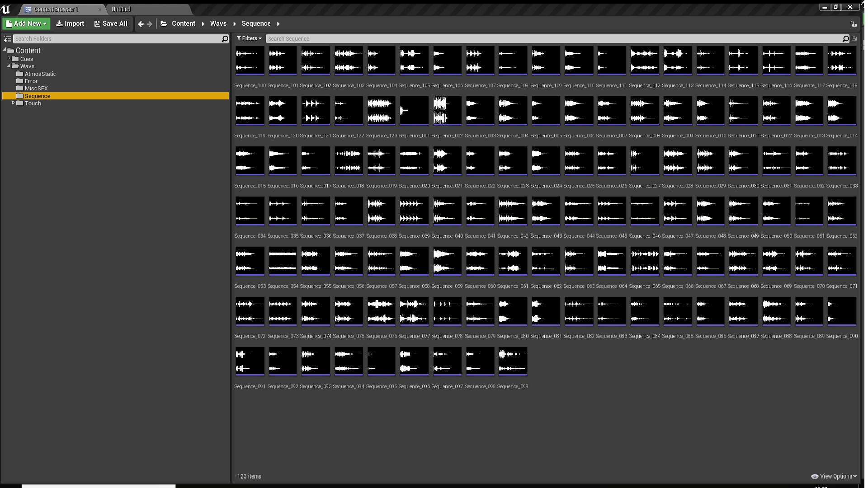Collapse the Wavs folder tree

point(9,66)
